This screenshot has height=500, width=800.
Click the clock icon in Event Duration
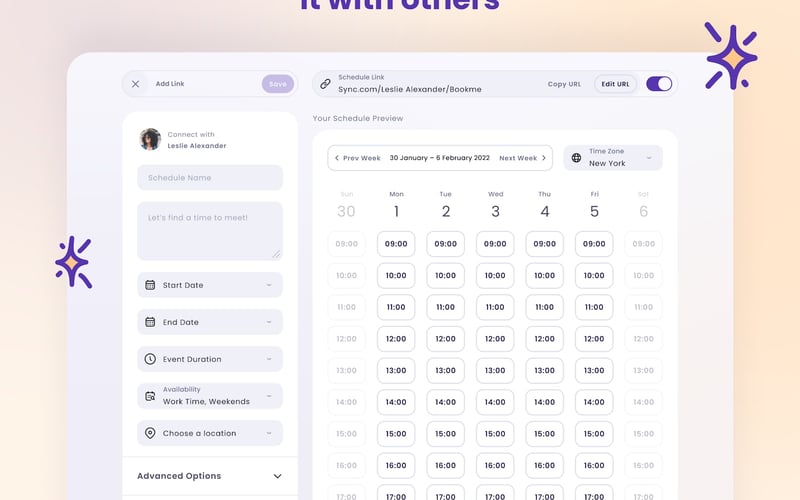click(x=150, y=359)
